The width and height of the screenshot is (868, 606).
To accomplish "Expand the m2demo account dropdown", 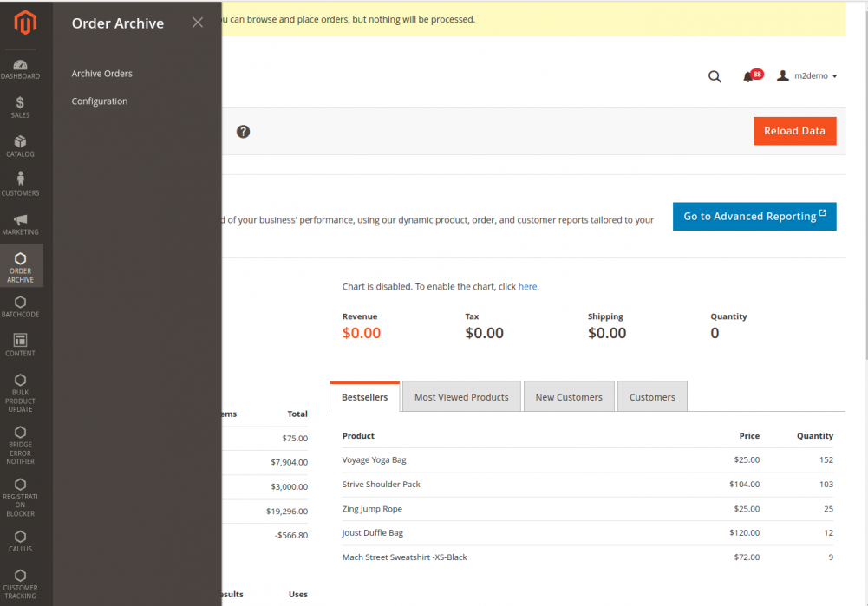I will click(x=806, y=75).
